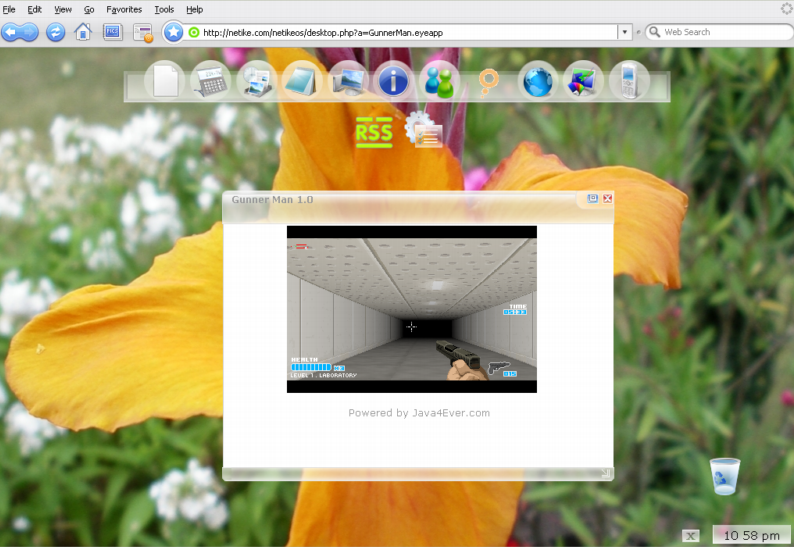
Task: Launch the globe browser icon in dock
Action: tap(537, 82)
